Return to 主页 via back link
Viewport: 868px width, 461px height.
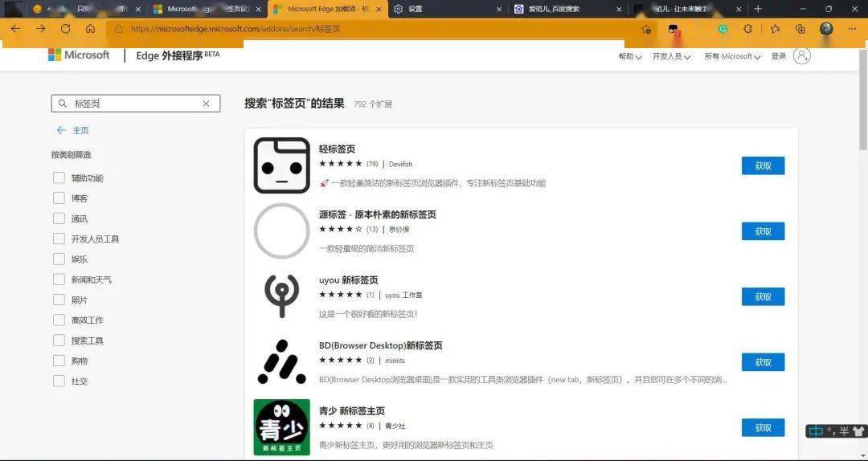(x=72, y=130)
